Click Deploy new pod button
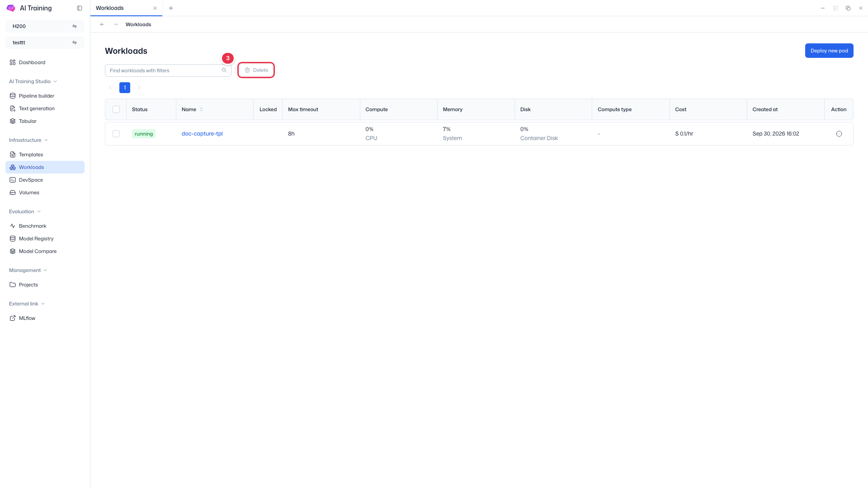The height and width of the screenshot is (488, 868). pyautogui.click(x=829, y=51)
